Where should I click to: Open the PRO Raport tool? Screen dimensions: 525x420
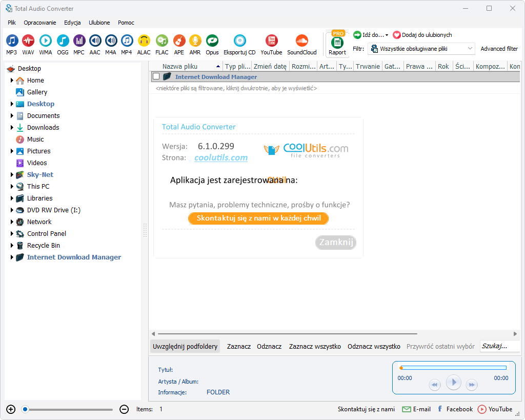[337, 44]
